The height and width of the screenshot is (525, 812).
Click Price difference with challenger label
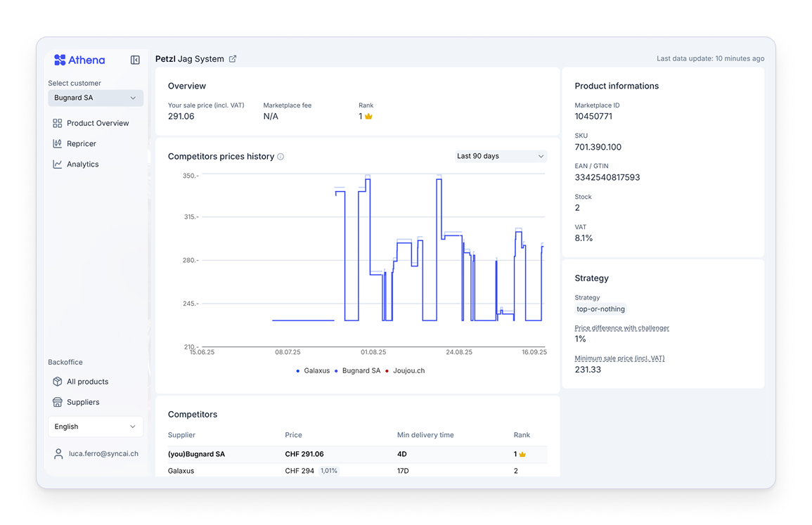[622, 328]
